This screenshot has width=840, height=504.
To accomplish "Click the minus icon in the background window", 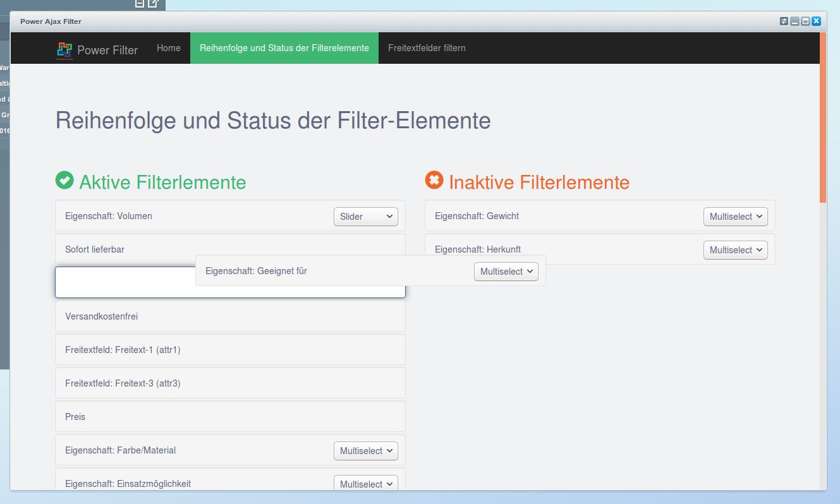I will (140, 3).
